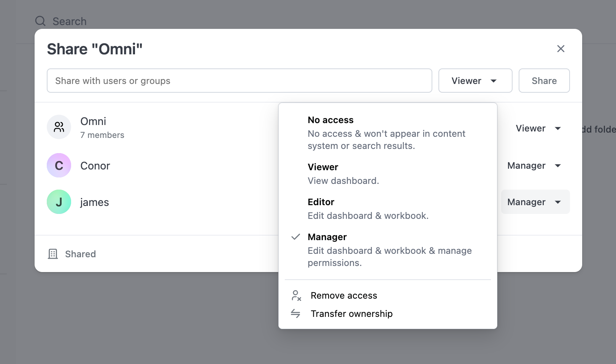Select the No access permission option
Viewport: 616px width, 364px height.
tap(386, 132)
